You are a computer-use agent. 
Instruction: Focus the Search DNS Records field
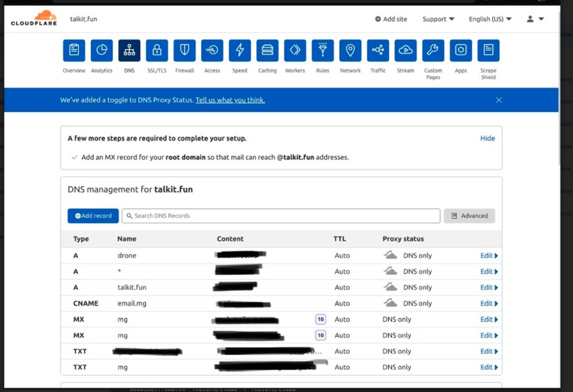(281, 216)
